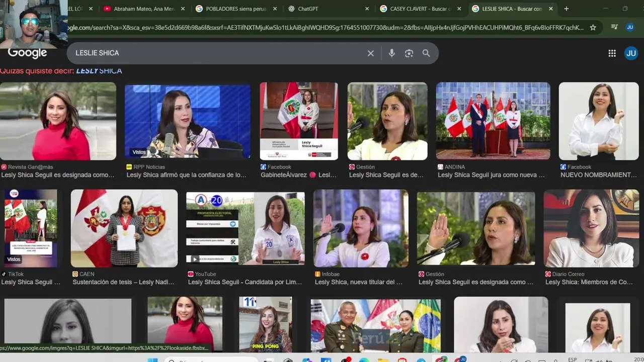Open 'Sustentación de tesis – Lesly Nadi' title

123,282
